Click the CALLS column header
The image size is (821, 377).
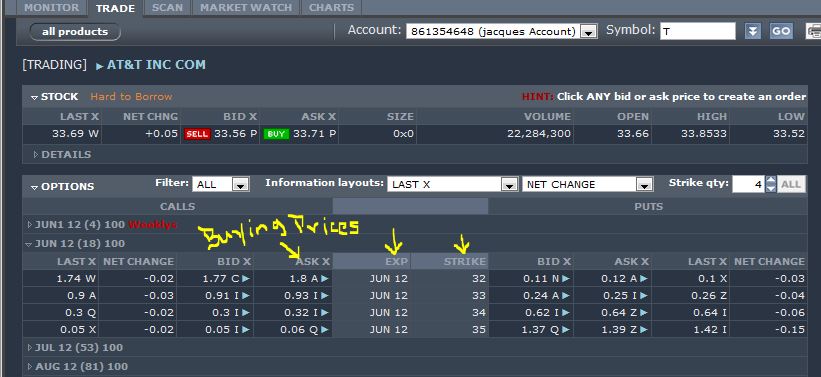point(177,206)
